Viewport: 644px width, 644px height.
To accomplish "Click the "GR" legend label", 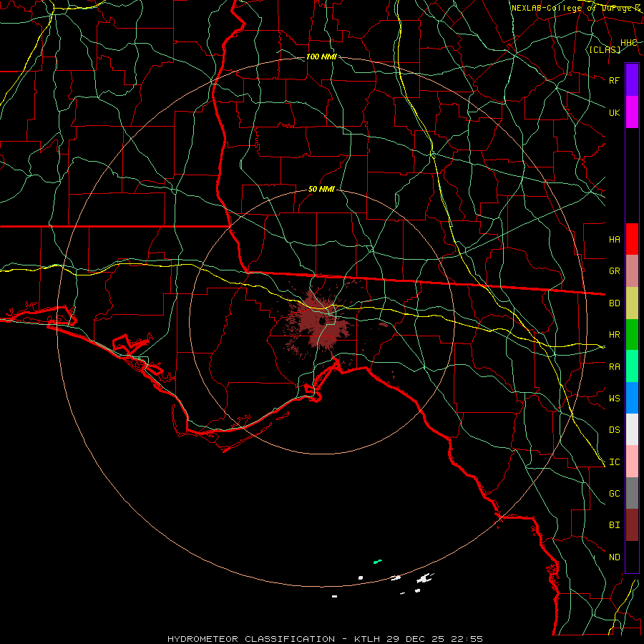I will (x=615, y=271).
